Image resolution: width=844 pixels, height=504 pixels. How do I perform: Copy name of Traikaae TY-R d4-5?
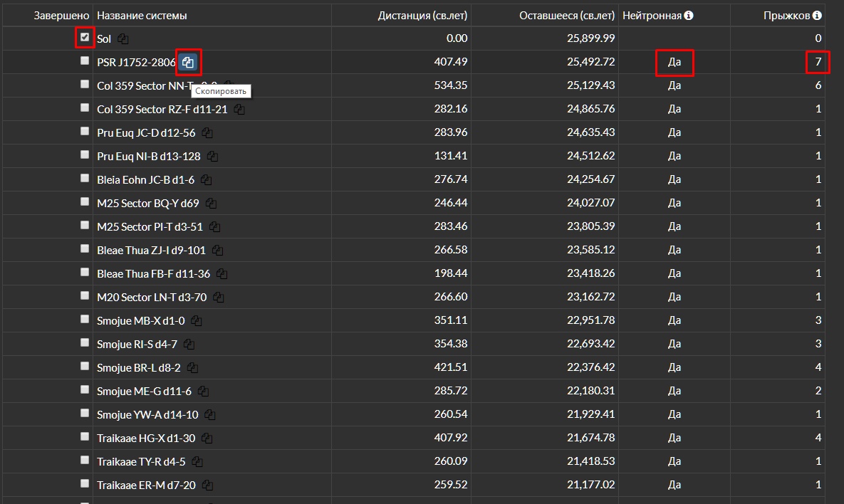tap(197, 462)
